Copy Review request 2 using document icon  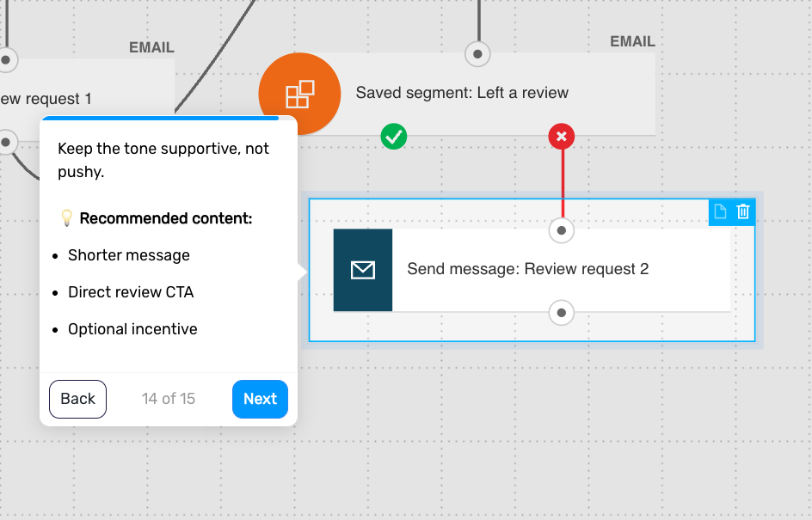(720, 211)
